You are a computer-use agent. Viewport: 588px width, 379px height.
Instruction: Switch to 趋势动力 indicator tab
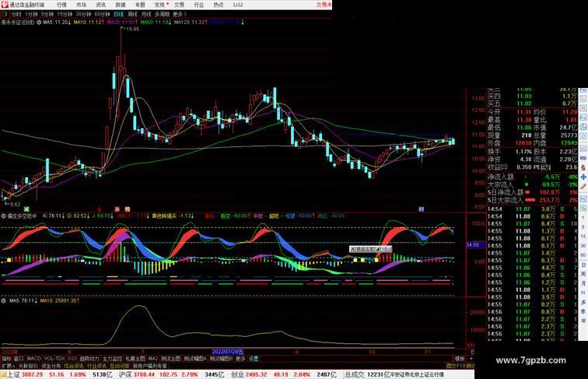tap(89, 359)
